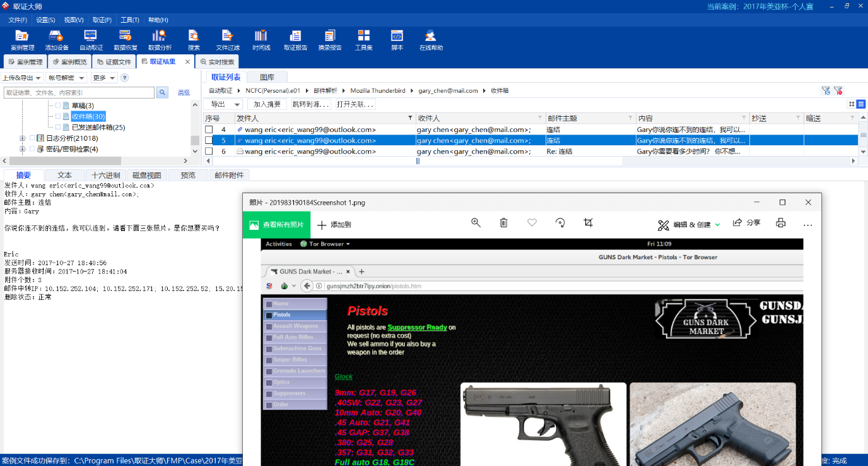Click 查看所有照片 in the Photos window
Viewport: 868px width, 466px height.
pos(277,225)
